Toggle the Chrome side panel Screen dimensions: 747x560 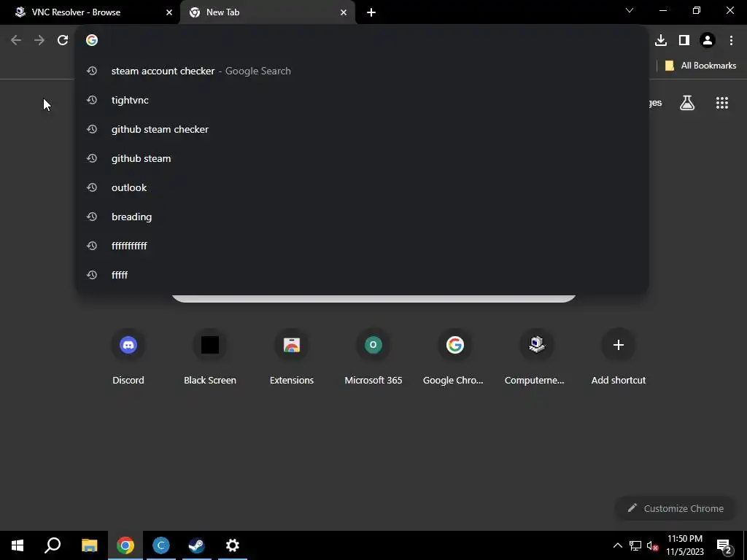click(684, 40)
